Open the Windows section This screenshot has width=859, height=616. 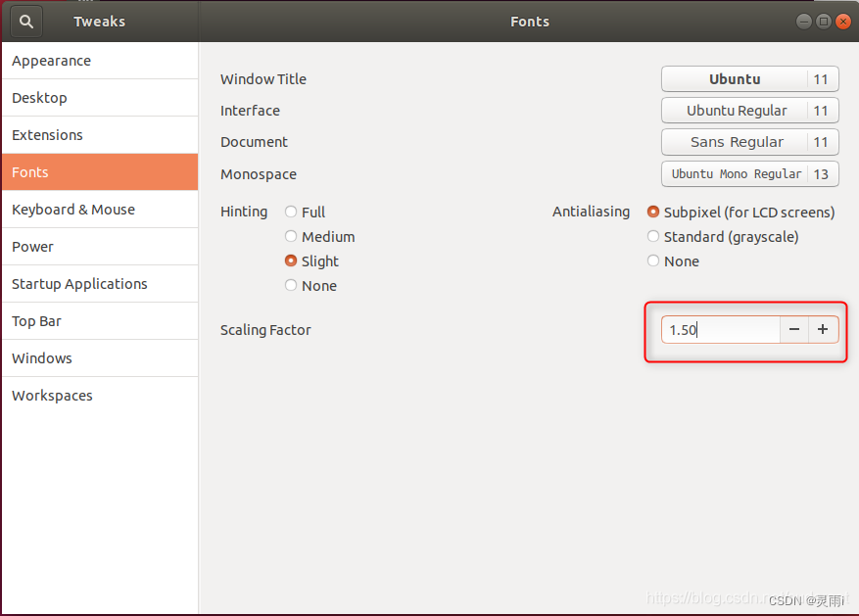coord(100,358)
